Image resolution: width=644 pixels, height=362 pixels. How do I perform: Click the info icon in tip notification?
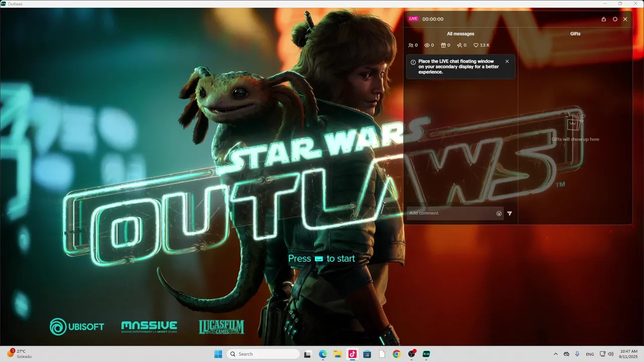pos(413,62)
